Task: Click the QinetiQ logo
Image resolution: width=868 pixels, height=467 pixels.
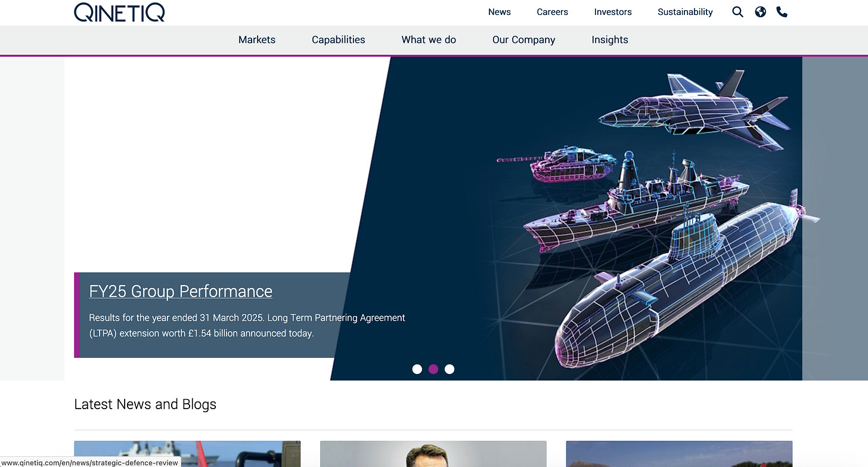Action: click(119, 12)
